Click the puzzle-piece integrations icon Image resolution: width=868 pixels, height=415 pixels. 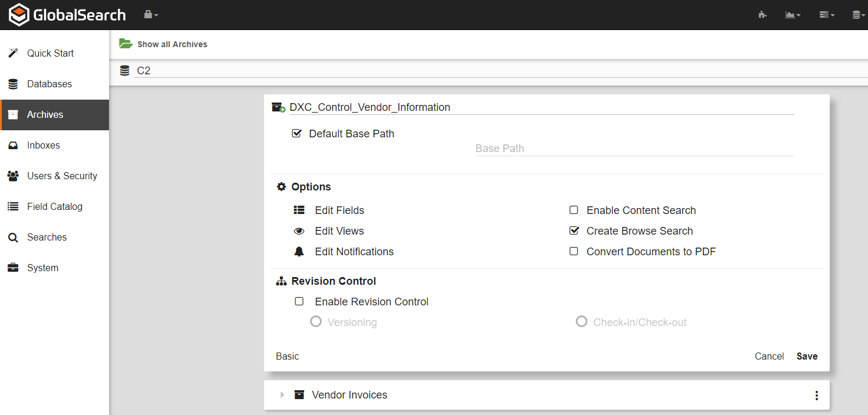click(763, 14)
